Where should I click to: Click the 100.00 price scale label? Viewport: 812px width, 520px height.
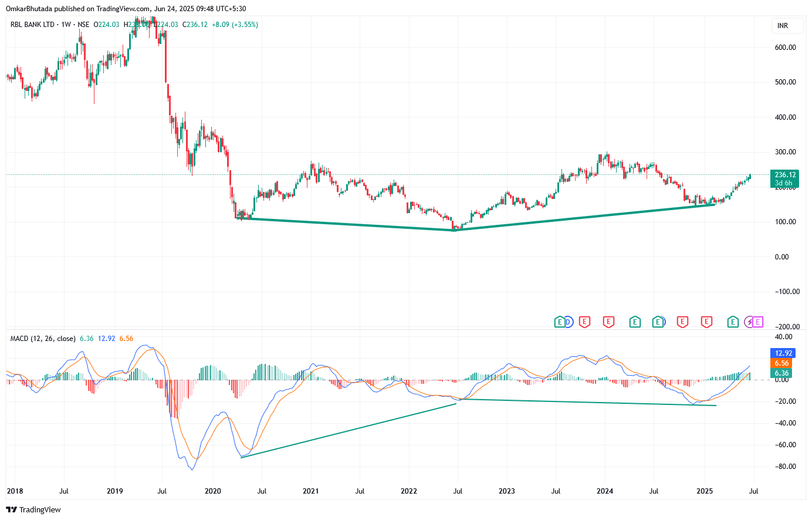785,222
